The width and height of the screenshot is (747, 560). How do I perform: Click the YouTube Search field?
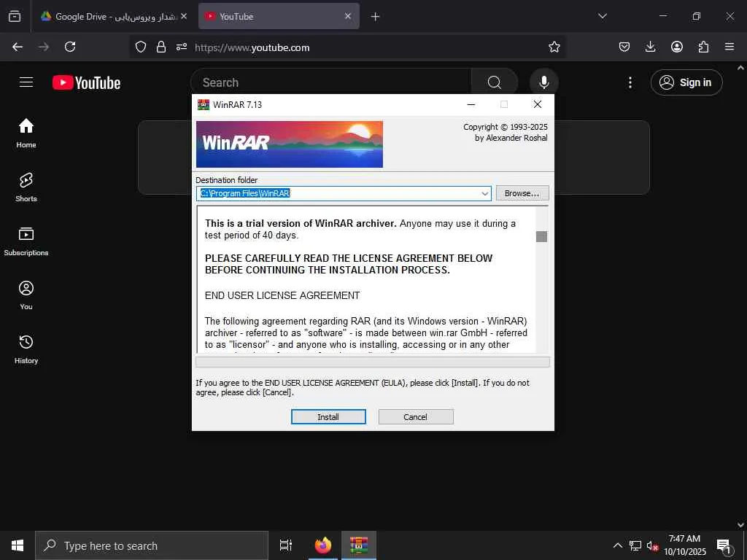tap(330, 82)
